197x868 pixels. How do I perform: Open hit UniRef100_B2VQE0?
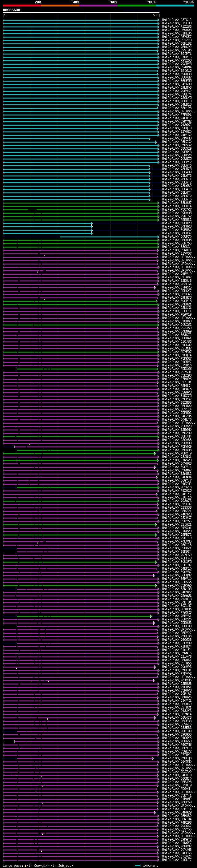pyautogui.click(x=177, y=131)
